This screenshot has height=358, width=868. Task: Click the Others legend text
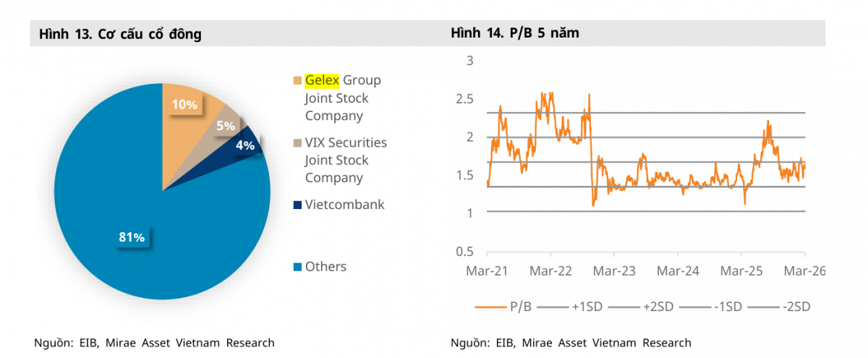point(325,267)
